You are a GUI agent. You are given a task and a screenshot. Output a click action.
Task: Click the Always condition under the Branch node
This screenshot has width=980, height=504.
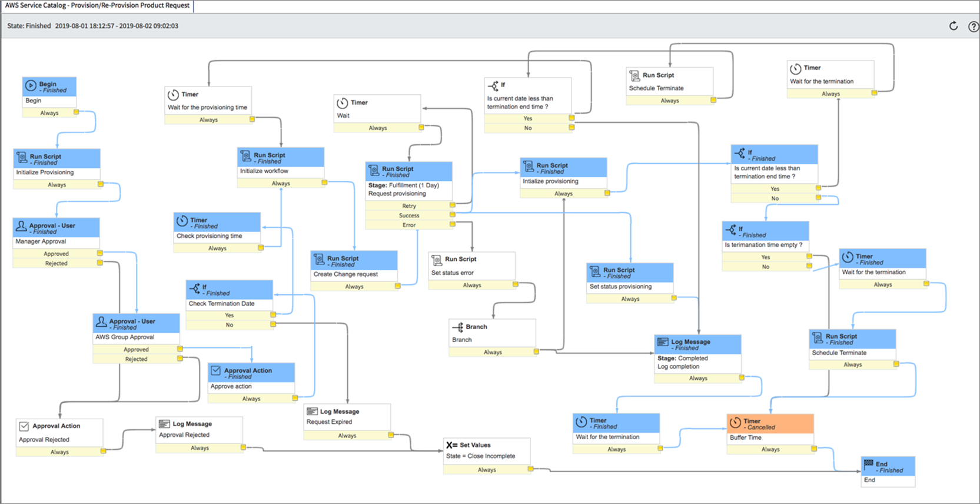493,352
